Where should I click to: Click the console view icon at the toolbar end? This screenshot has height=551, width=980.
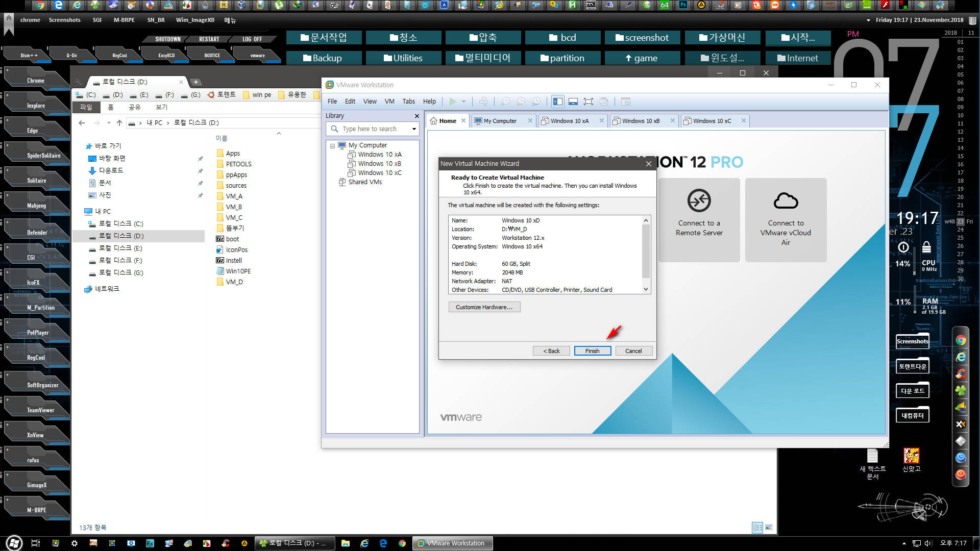coord(626,102)
